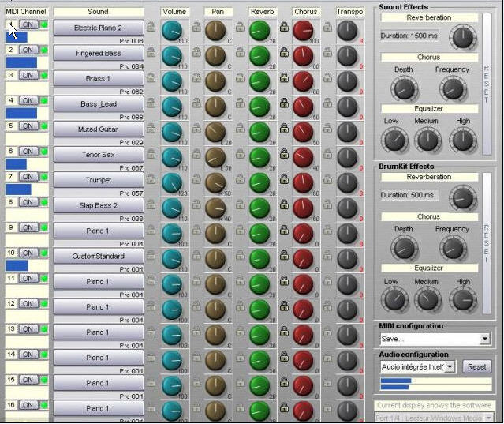
Task: Click the Transpo column header
Action: coord(349,12)
